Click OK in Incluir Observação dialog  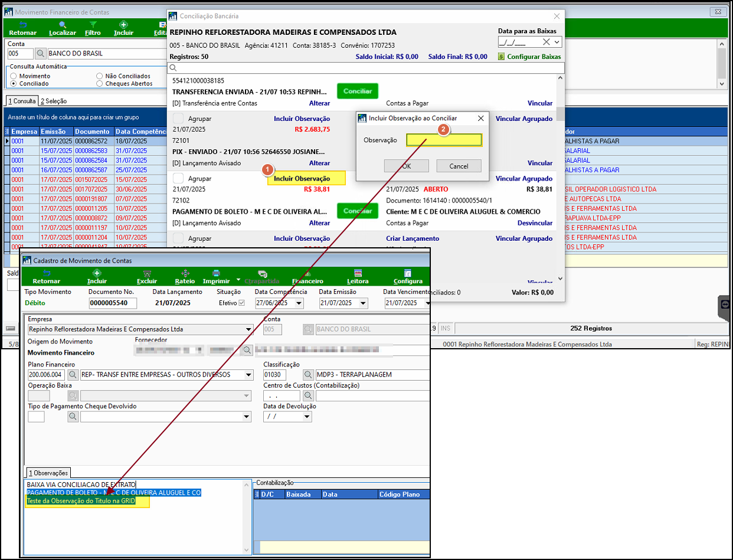coord(406,166)
